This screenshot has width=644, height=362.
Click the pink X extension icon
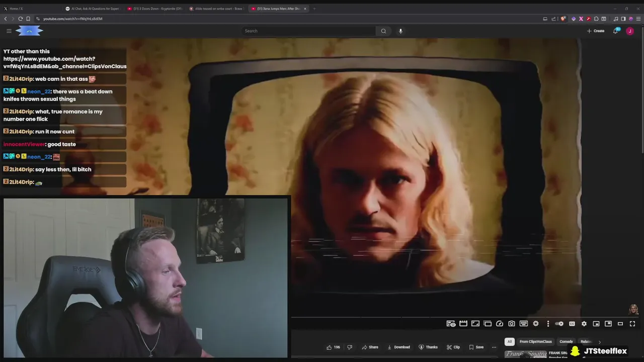tap(581, 19)
